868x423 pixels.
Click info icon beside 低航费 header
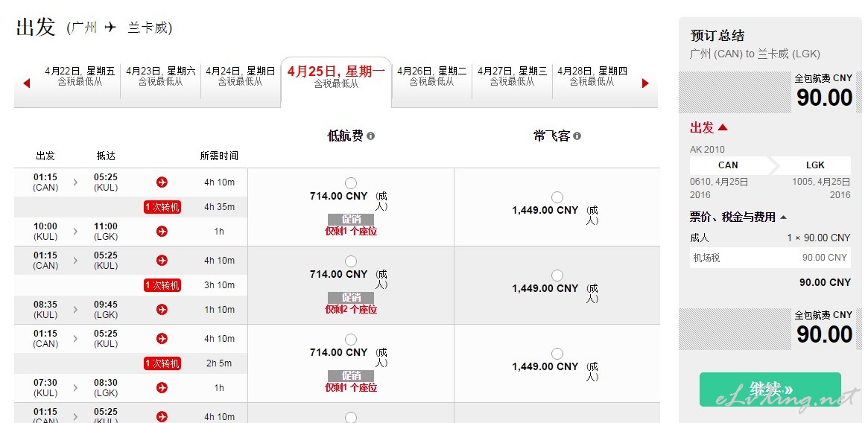point(370,136)
